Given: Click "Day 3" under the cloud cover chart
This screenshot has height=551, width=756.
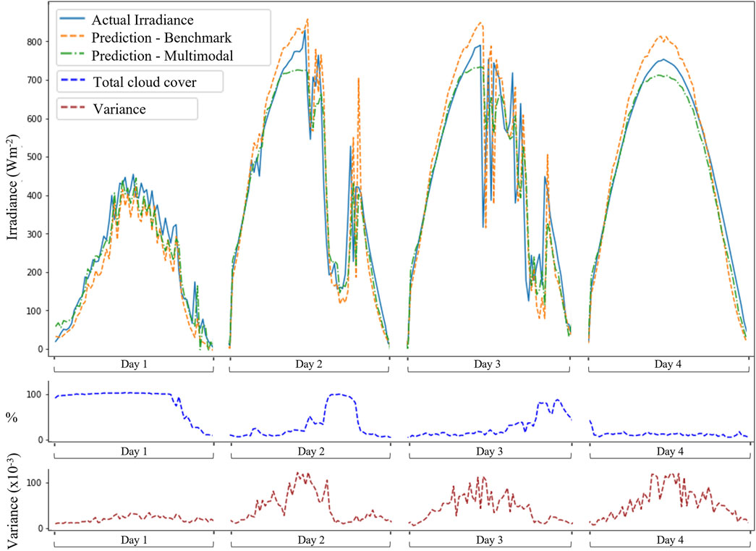Looking at the screenshot, I should click(489, 451).
